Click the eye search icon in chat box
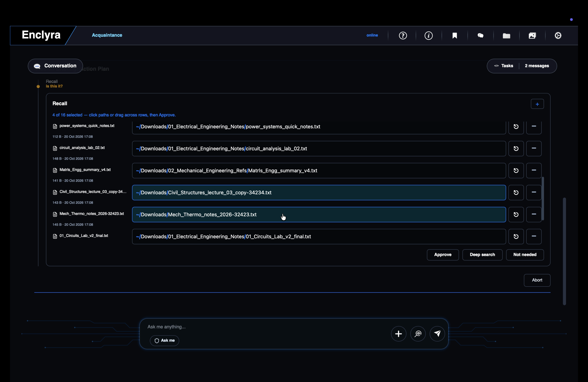 tap(418, 334)
